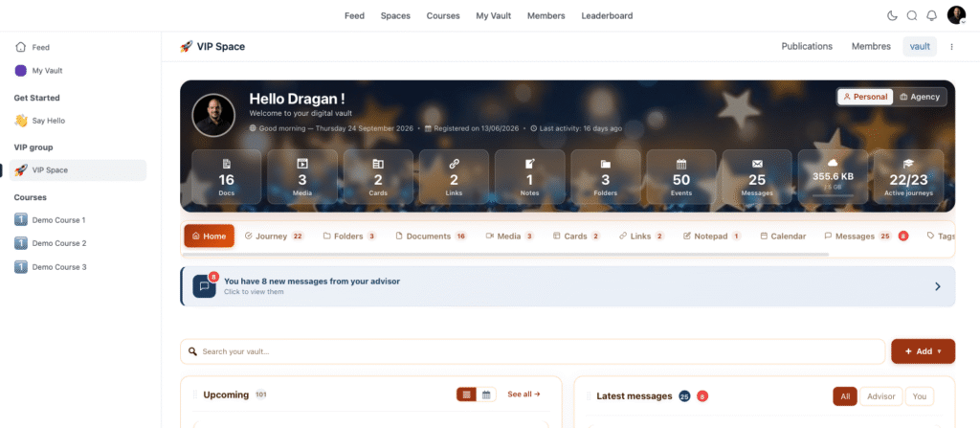This screenshot has height=428, width=980.
Task: Select VIP Space in the sidebar
Action: (78, 170)
